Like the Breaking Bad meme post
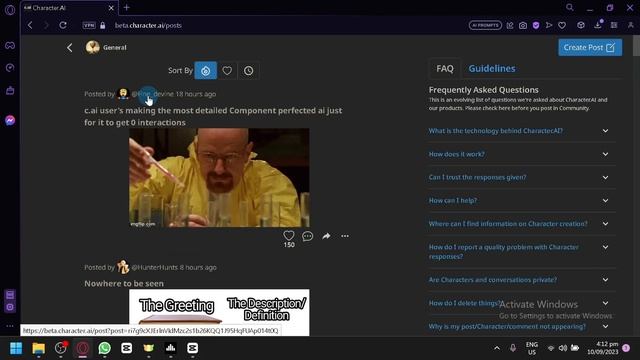 (289, 235)
